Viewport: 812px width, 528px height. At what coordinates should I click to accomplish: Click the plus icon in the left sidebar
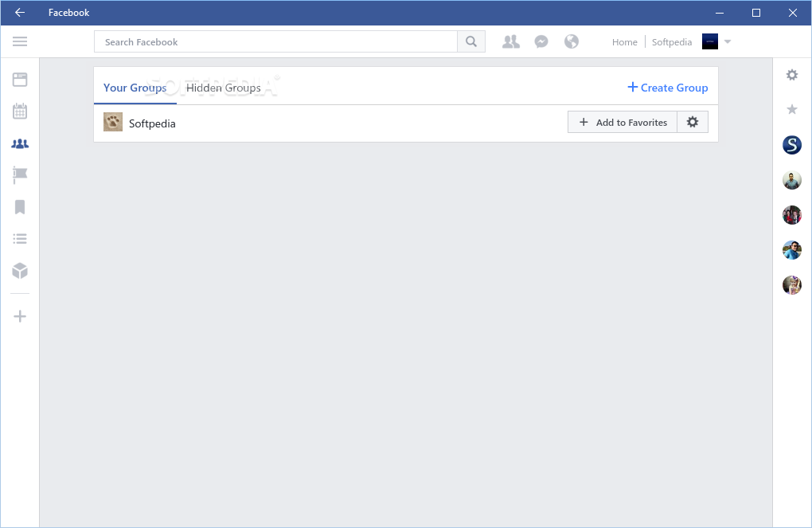pyautogui.click(x=20, y=316)
